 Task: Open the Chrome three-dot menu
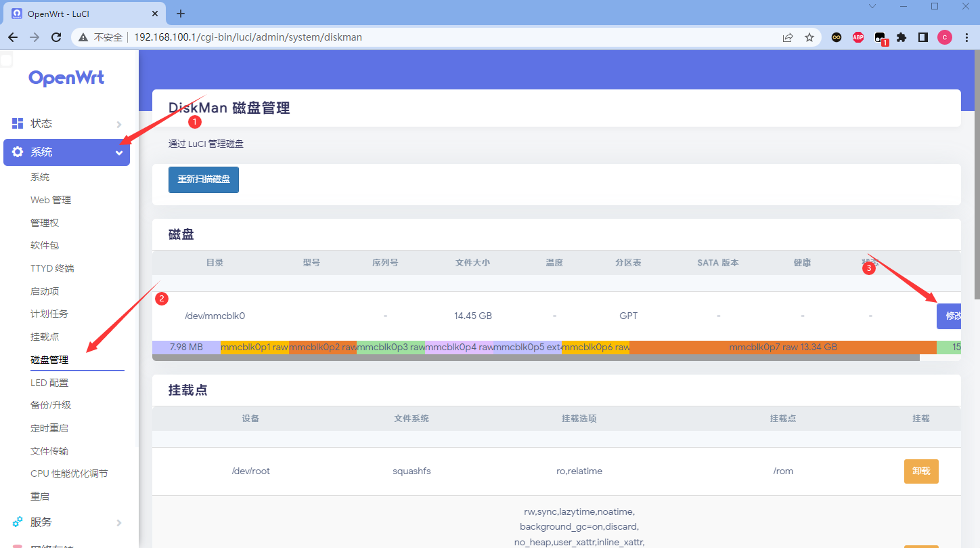(966, 37)
